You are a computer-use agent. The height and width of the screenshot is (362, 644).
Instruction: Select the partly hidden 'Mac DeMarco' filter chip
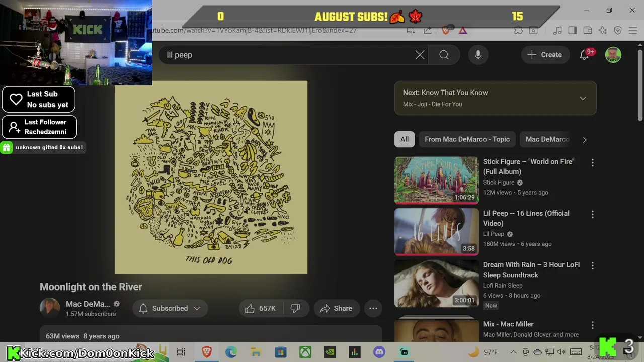[x=547, y=139]
